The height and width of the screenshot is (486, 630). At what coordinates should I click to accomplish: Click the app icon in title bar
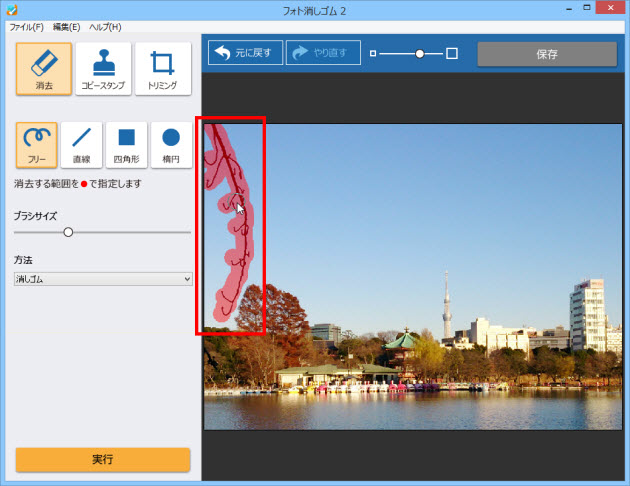pyautogui.click(x=12, y=10)
